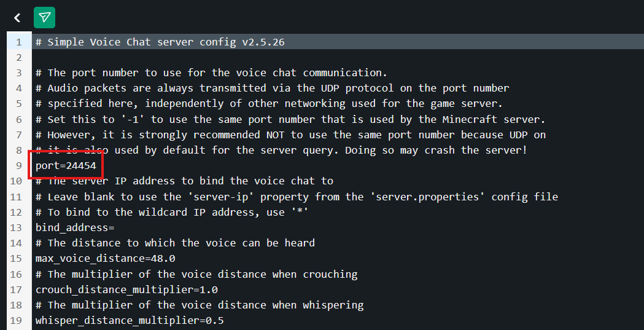
Task: Click the crouch_distance_multiplier=1.0 line
Action: click(x=126, y=289)
